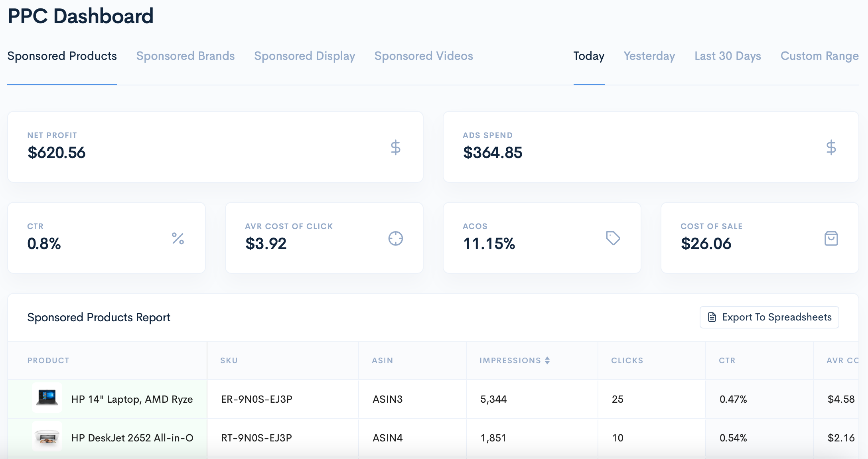Switch back to the Today filter
The image size is (868, 459).
pyautogui.click(x=589, y=56)
